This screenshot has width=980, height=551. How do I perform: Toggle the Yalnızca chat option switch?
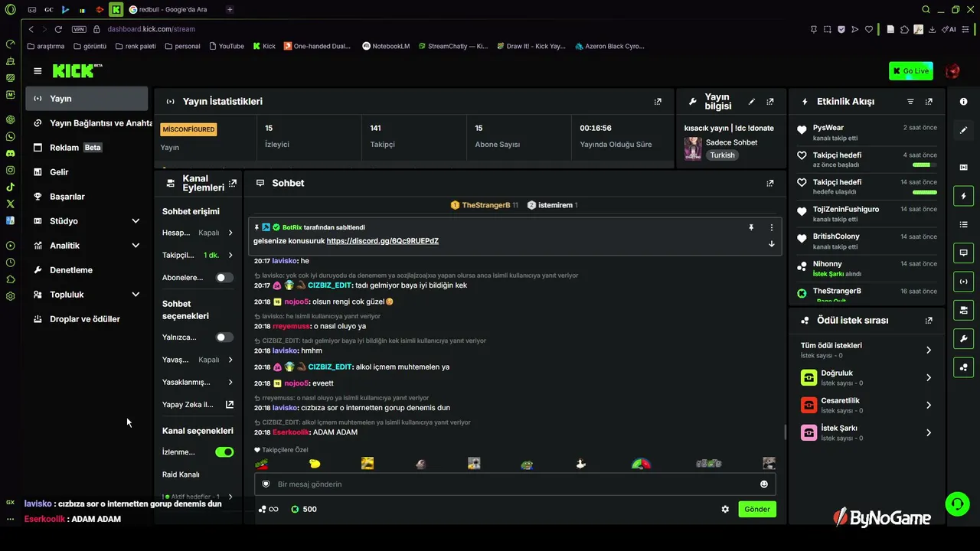(x=224, y=337)
